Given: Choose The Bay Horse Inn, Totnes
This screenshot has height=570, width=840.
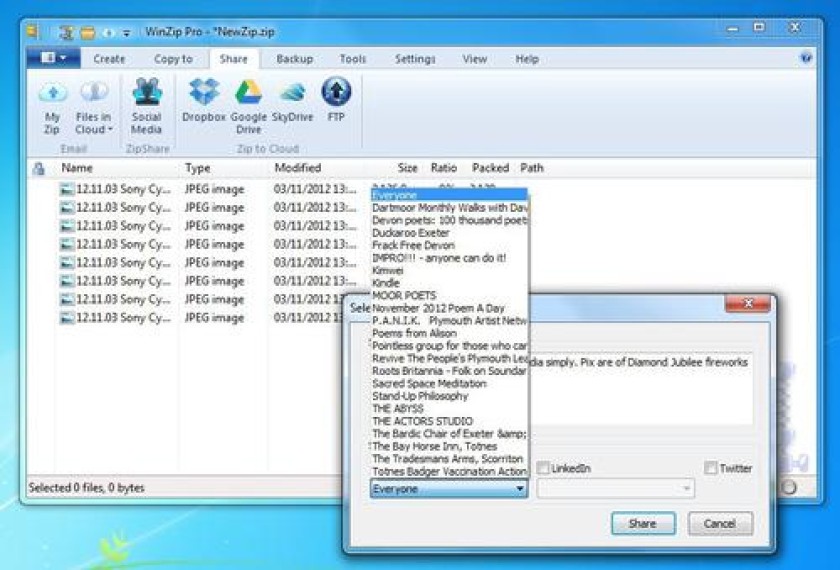Looking at the screenshot, I should (449, 446).
